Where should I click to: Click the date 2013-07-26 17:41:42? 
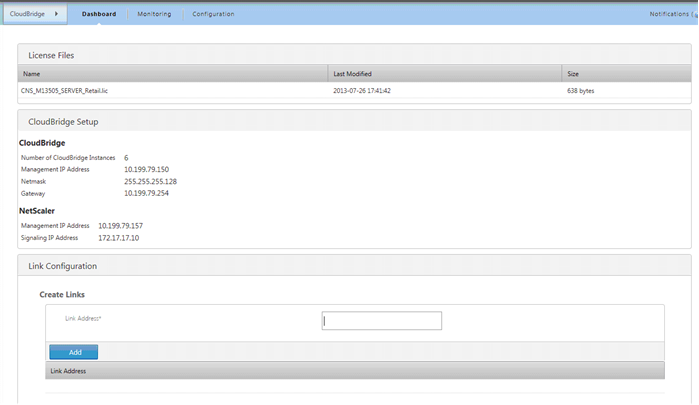tap(362, 91)
